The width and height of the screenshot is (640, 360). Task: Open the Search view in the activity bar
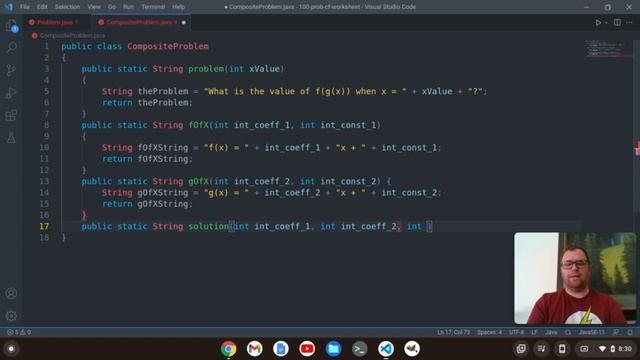11,48
